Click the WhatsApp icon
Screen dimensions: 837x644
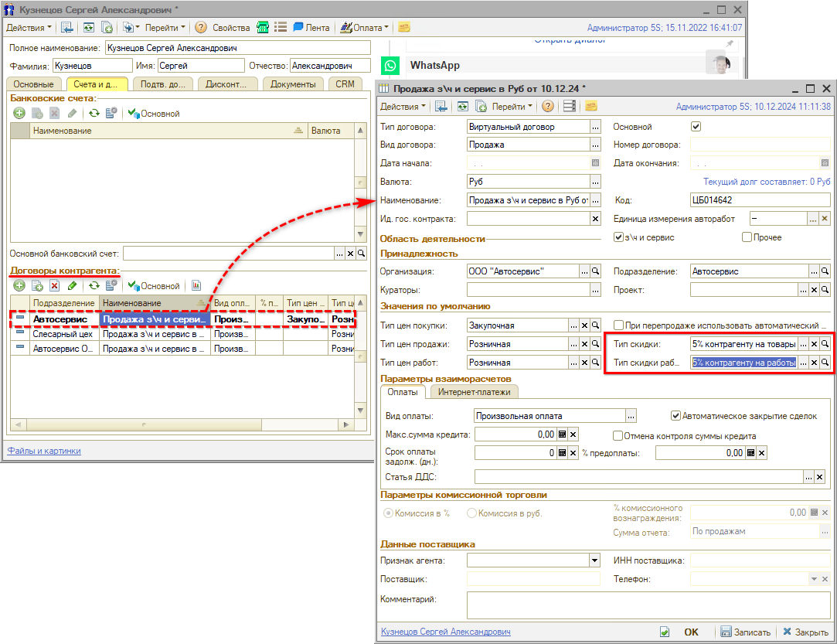tap(392, 66)
